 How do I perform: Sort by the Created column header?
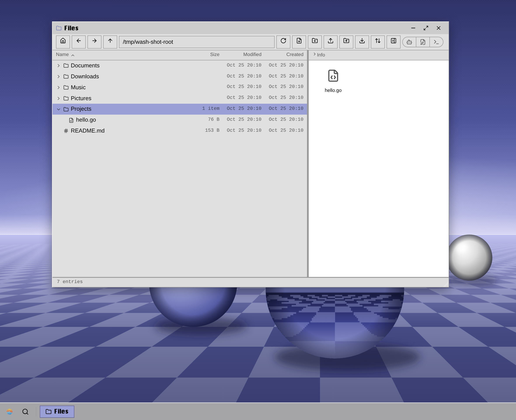pyautogui.click(x=295, y=54)
